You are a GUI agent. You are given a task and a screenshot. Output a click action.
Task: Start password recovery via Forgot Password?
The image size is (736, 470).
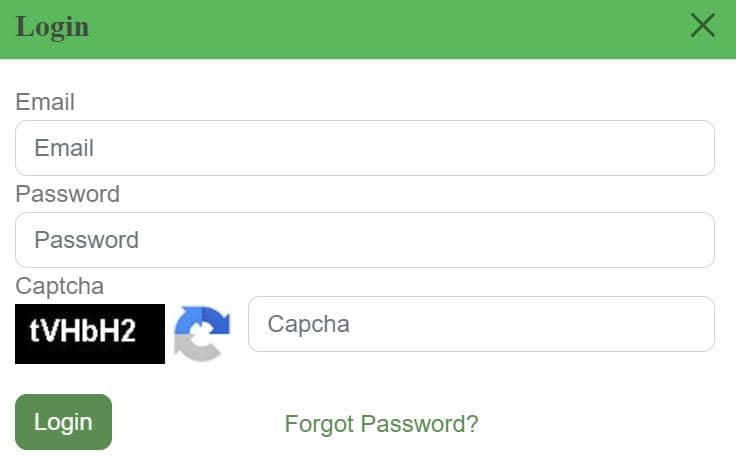click(381, 424)
